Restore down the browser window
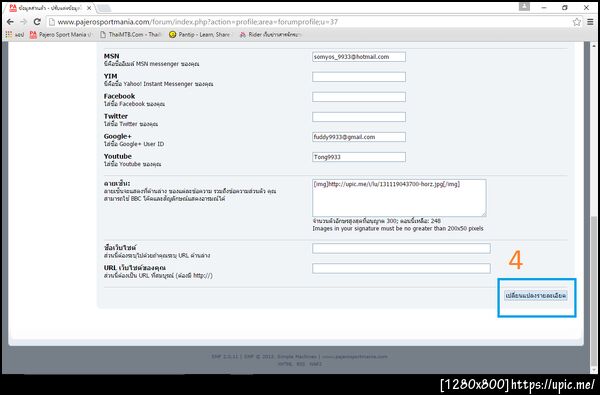Viewport: 600px width, 395px height. point(565,7)
